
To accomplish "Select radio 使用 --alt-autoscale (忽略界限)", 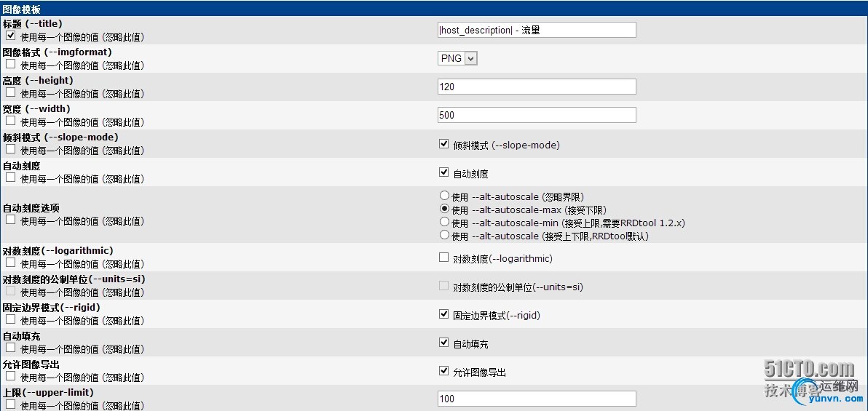I will pos(444,195).
